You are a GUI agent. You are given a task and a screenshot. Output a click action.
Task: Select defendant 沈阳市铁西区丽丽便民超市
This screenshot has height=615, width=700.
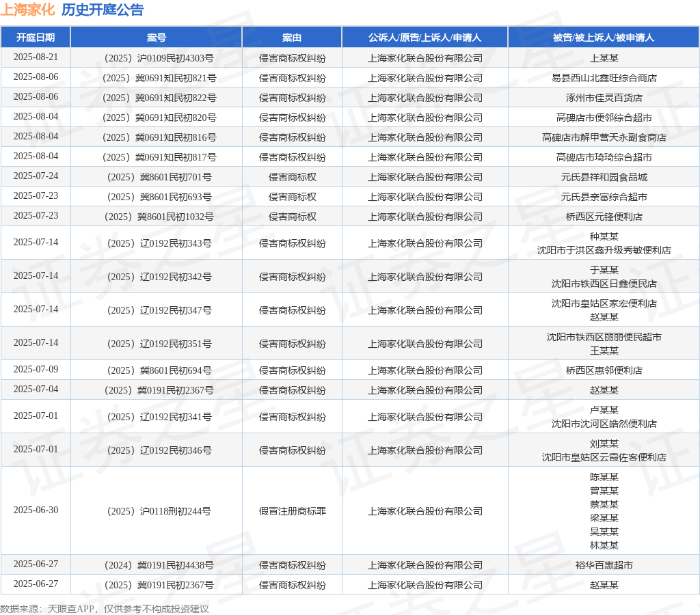[604, 337]
